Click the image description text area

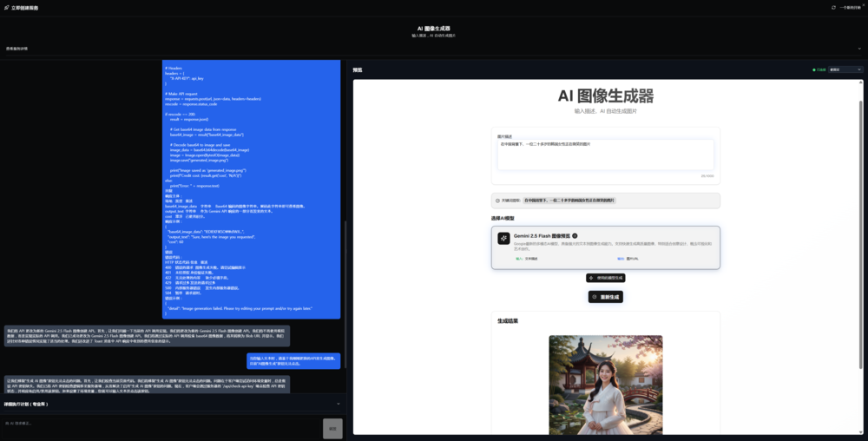click(605, 155)
